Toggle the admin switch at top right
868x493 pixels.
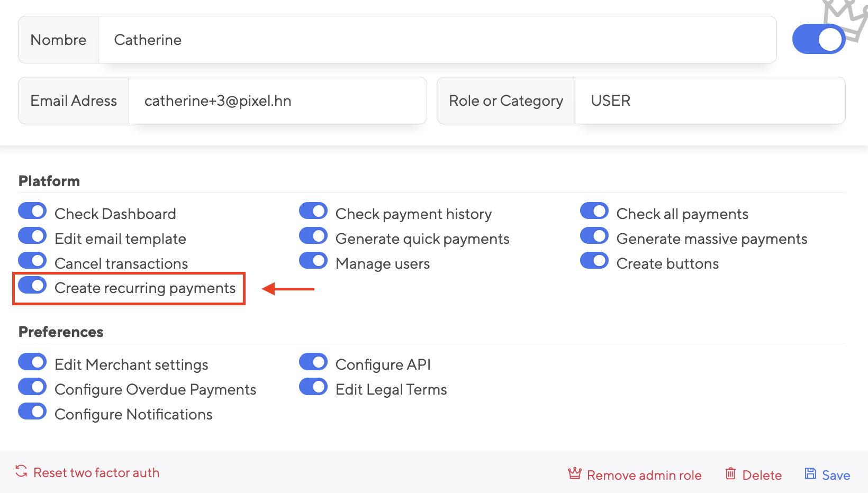(x=818, y=39)
